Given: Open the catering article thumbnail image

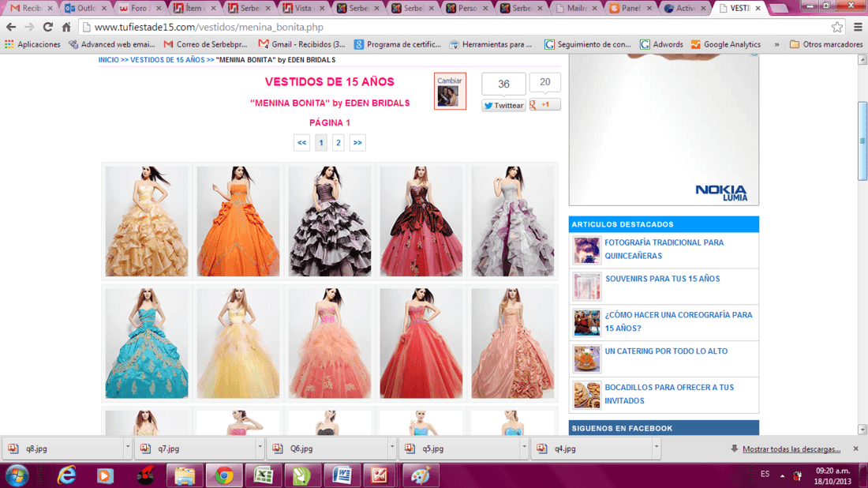Looking at the screenshot, I should tap(587, 359).
